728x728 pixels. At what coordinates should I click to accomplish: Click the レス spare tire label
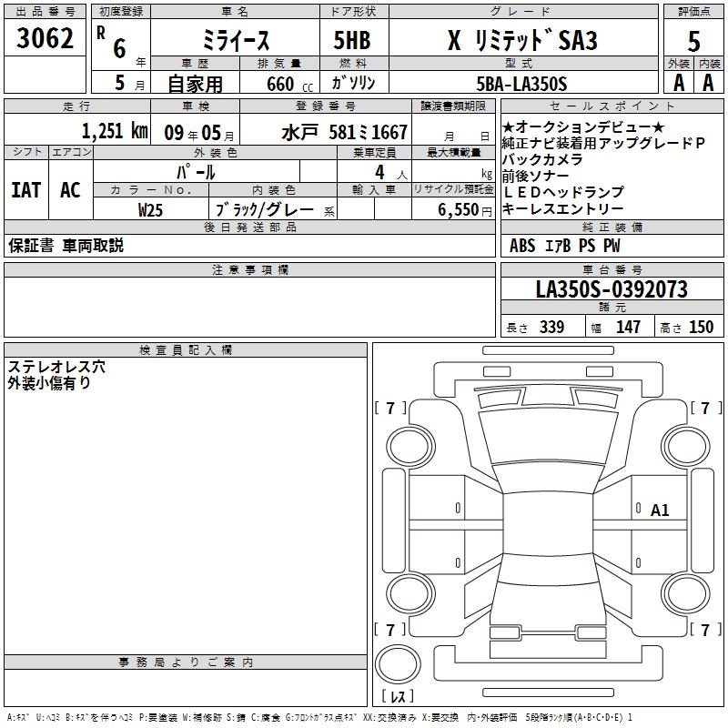click(398, 696)
